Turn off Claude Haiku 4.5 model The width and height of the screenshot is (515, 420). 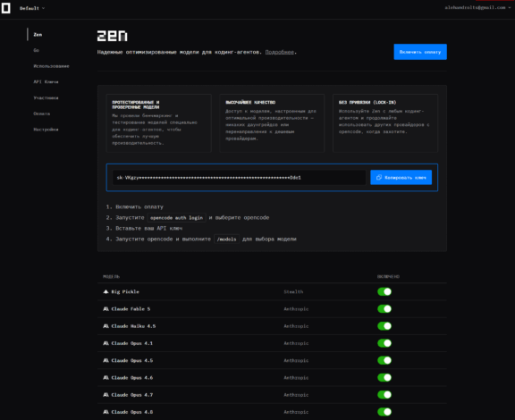pos(384,326)
